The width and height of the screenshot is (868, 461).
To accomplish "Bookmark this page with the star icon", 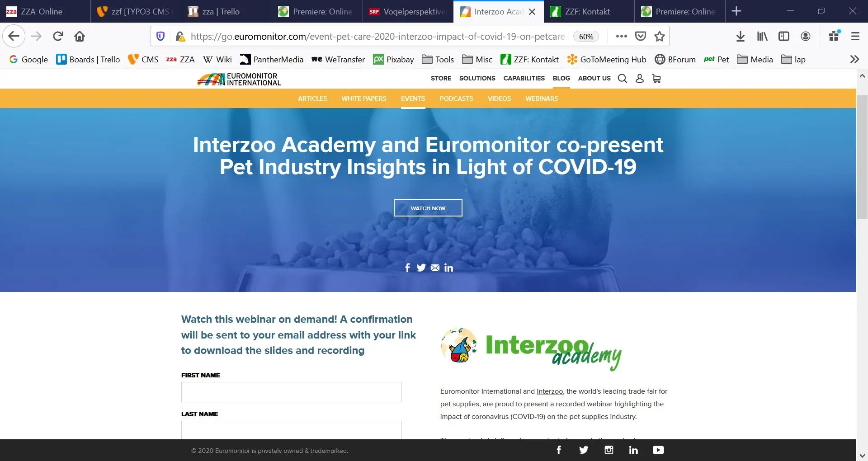I will coord(660,36).
